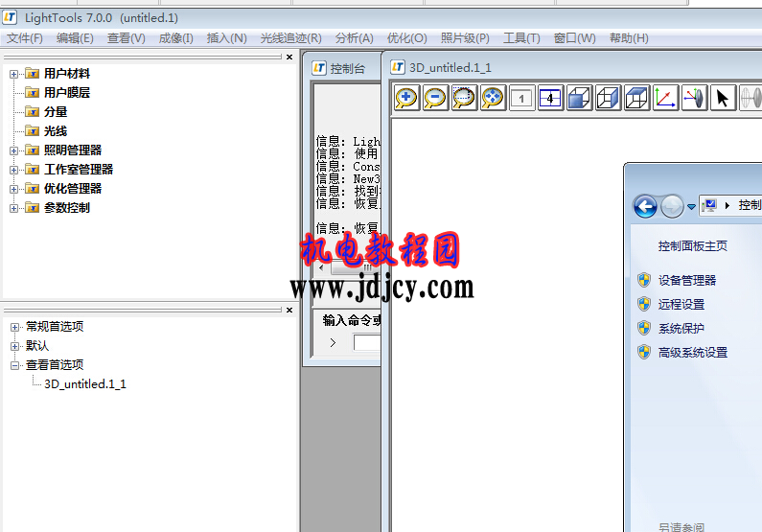Click the Control Panel address bar computer icon
Screen dimensions: 762x532
point(709,205)
